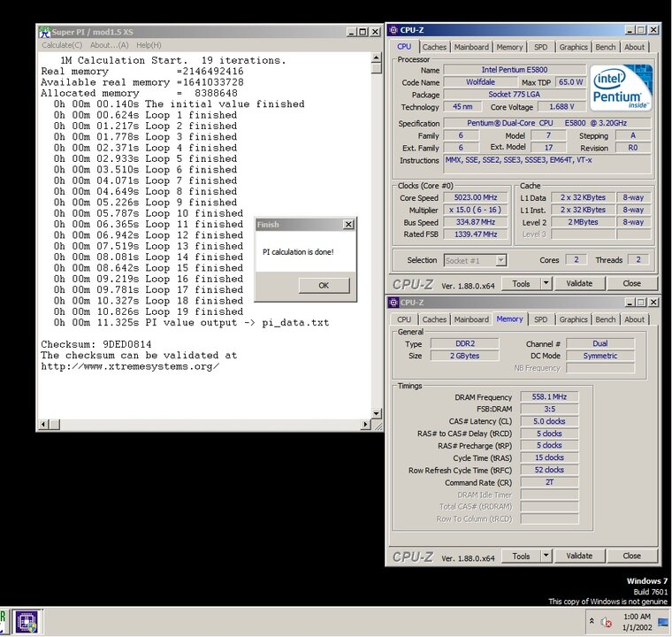The height and width of the screenshot is (637, 672).
Task: Click the PI value output pi_data.txt line
Action: (x=191, y=323)
